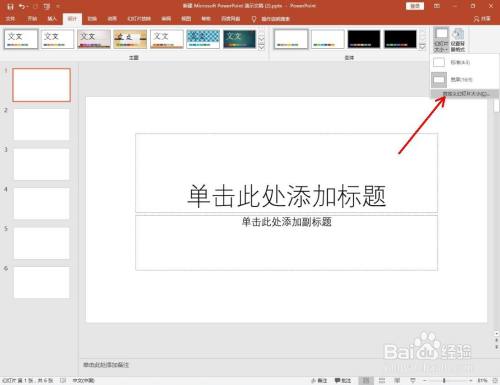
Task: Switch to the 插入 (Insert) ribbon tab
Action: click(x=52, y=19)
